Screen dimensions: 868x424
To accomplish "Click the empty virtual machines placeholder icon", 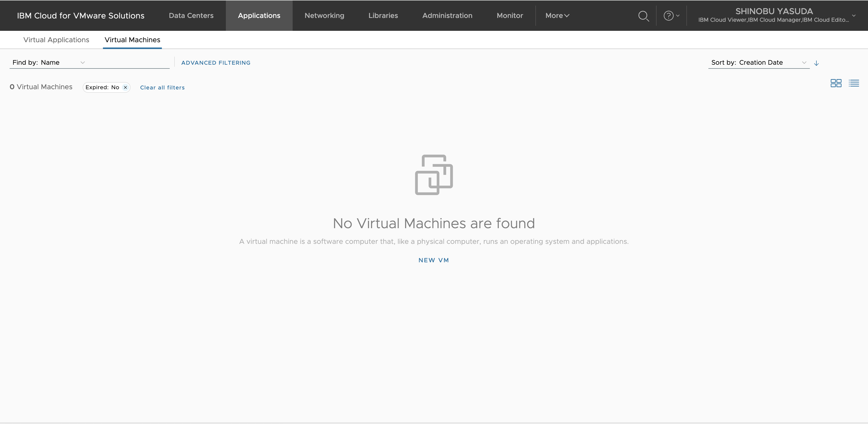I will click(x=434, y=175).
